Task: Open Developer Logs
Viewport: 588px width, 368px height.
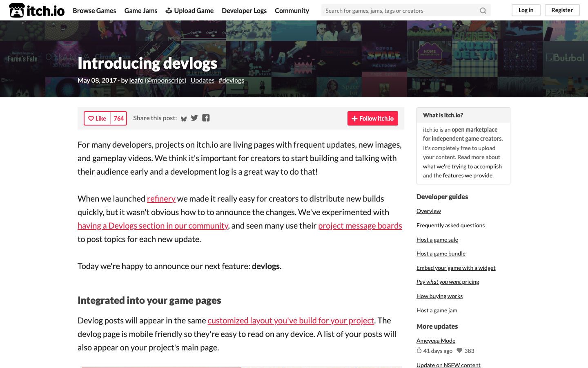Action: 244,11
